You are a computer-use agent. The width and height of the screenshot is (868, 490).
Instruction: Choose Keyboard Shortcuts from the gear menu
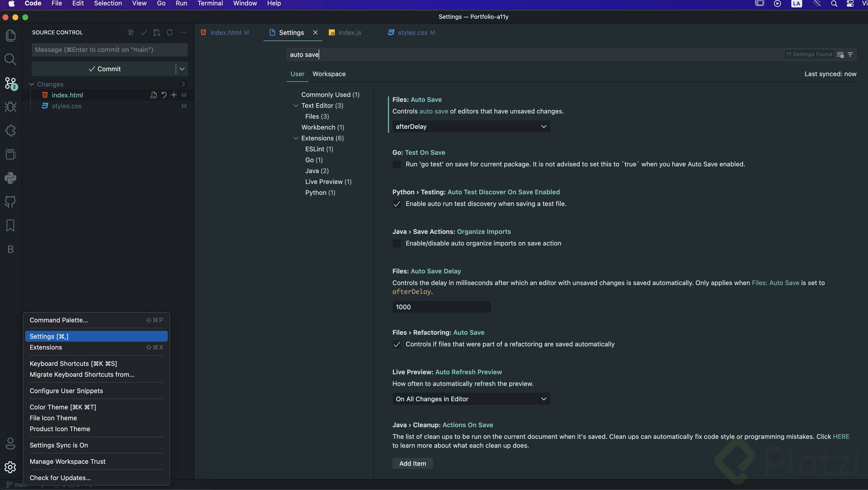pyautogui.click(x=73, y=363)
